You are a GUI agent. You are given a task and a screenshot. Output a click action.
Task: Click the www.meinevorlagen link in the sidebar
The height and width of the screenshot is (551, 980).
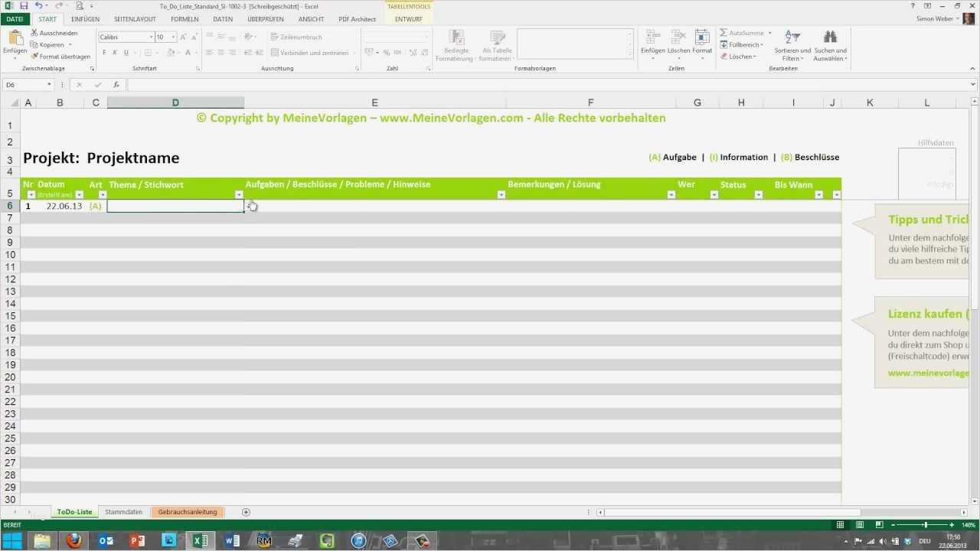pyautogui.click(x=927, y=373)
